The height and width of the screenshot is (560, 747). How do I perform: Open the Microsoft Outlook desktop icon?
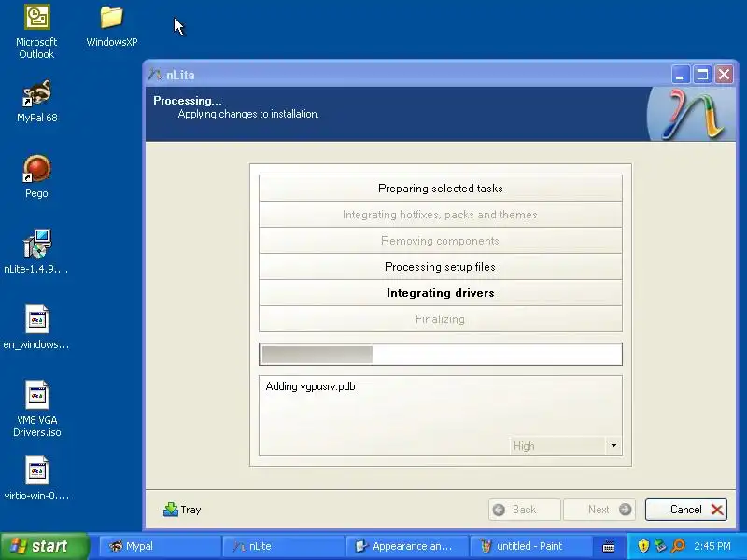36,33
